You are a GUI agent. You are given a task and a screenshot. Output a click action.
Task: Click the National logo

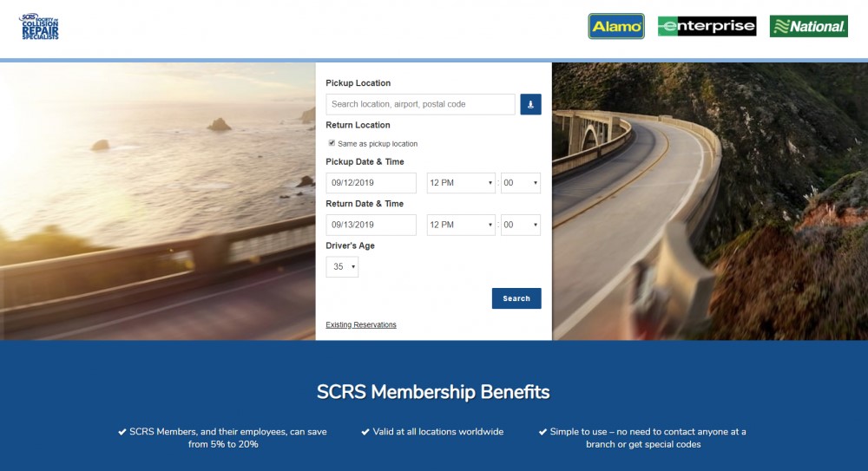tap(809, 26)
